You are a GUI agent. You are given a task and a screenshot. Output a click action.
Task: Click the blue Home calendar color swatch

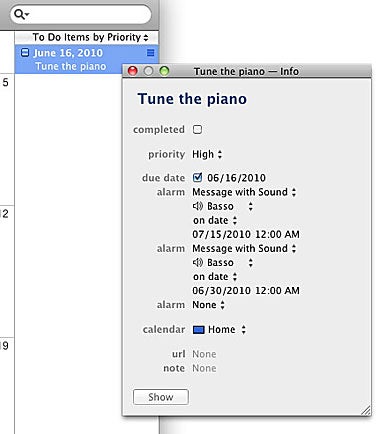tap(199, 330)
